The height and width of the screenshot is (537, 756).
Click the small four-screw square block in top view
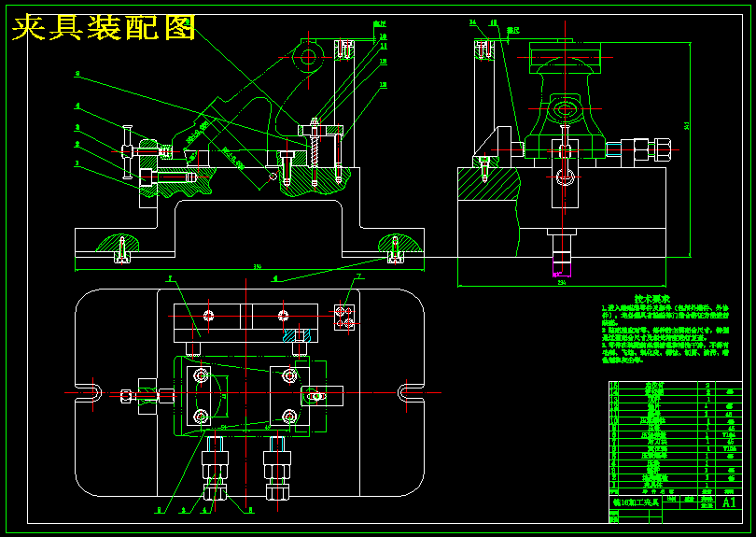click(344, 317)
